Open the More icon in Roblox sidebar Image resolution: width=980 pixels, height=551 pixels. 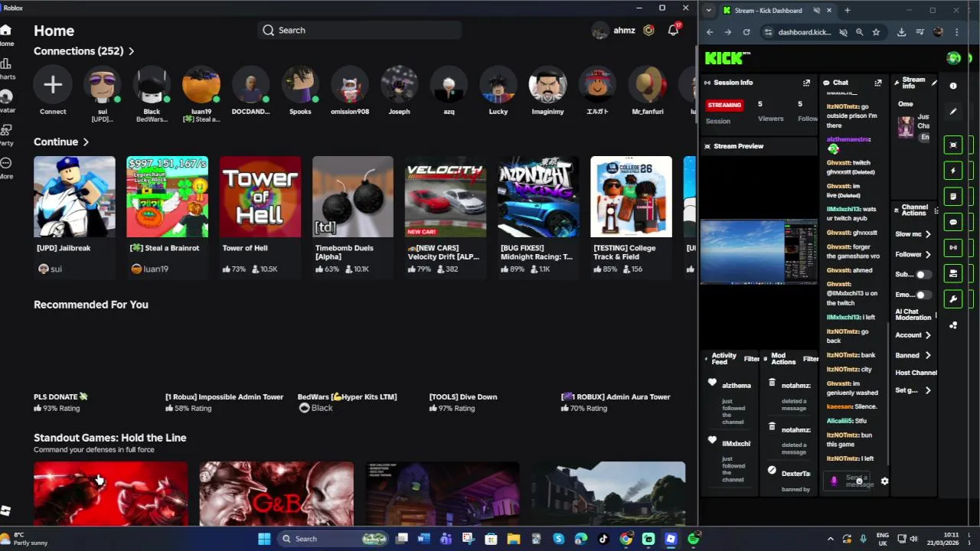click(x=5, y=163)
